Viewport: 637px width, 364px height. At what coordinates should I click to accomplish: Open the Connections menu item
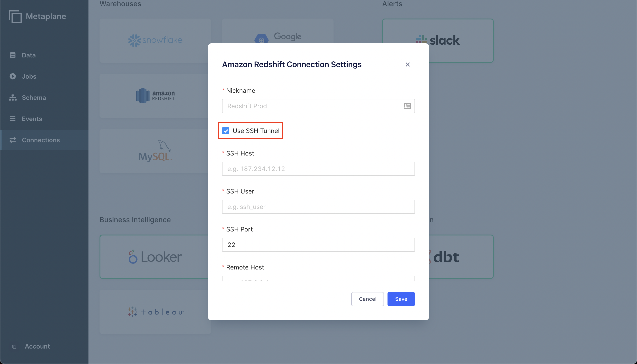pos(41,140)
